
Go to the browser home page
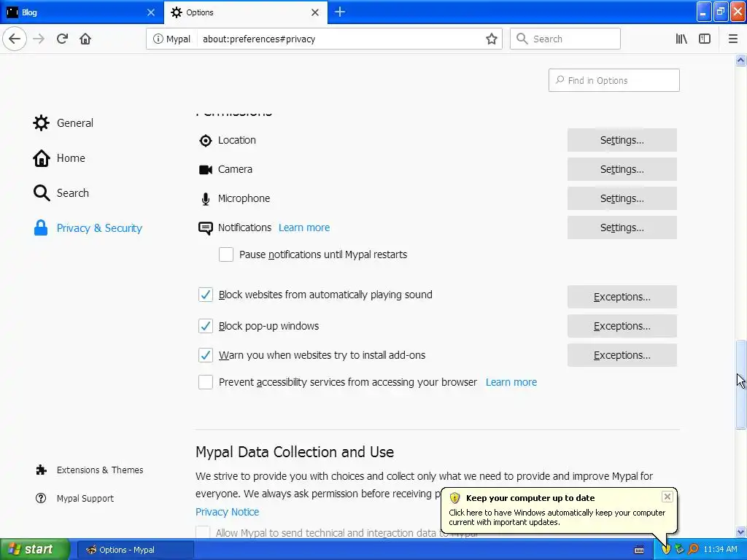coord(85,39)
